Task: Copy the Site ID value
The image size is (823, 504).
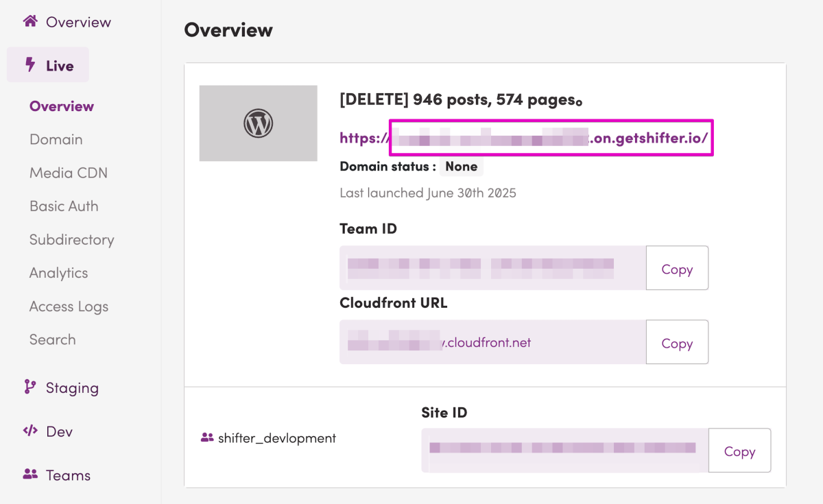Action: [x=739, y=451]
